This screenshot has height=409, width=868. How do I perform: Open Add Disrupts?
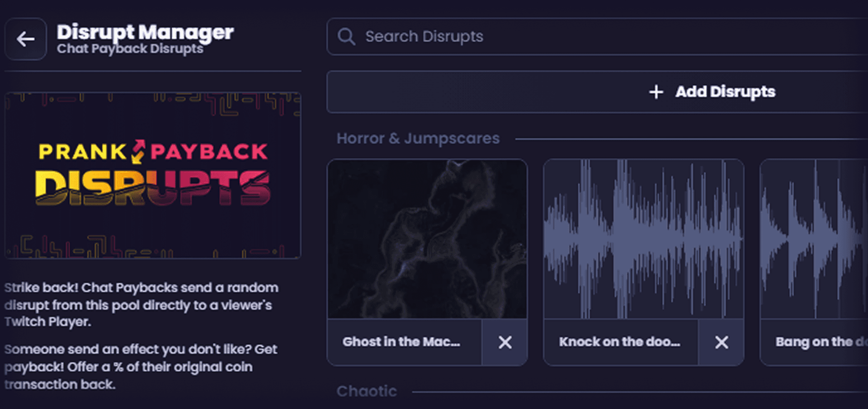click(597, 92)
